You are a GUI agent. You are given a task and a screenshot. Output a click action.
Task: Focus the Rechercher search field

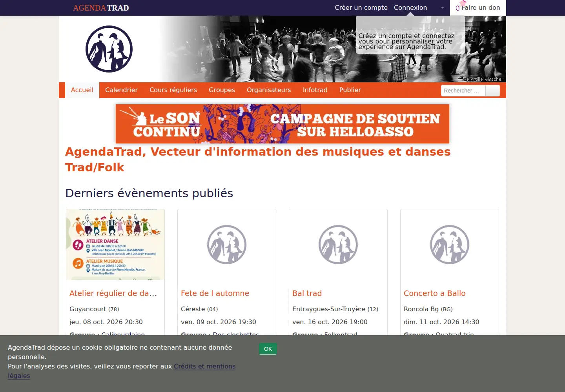pos(463,91)
